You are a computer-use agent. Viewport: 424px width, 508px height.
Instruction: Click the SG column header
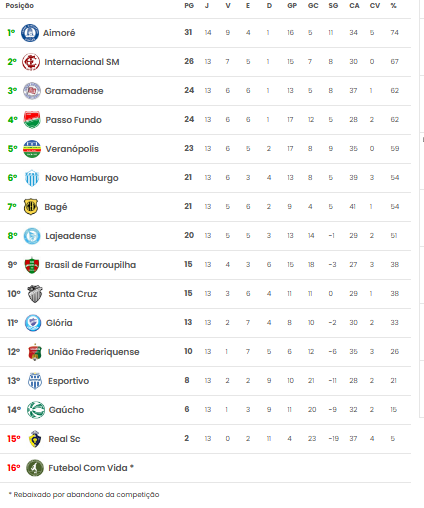[x=333, y=6]
